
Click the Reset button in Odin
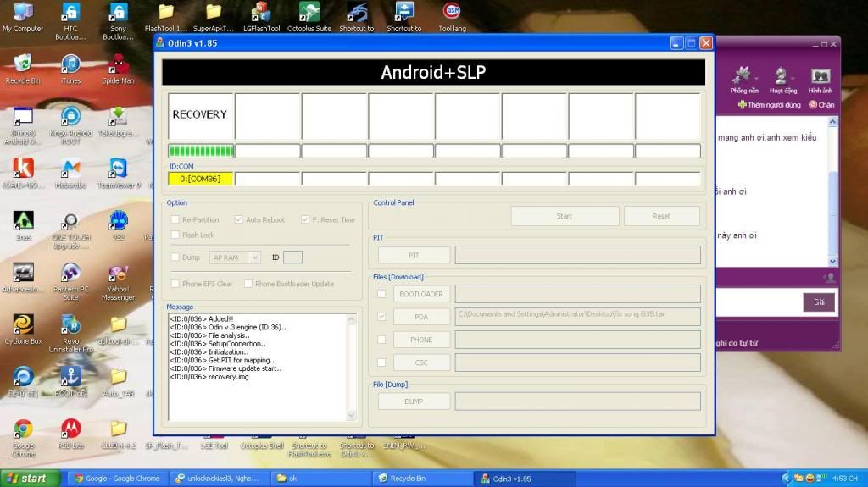[x=661, y=216]
